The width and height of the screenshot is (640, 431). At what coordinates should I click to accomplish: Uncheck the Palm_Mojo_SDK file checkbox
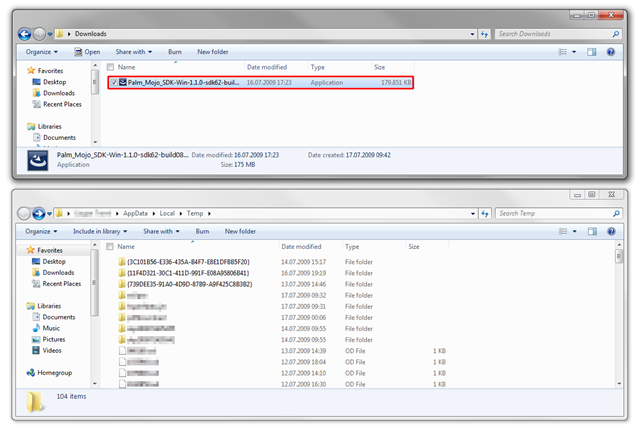pyautogui.click(x=114, y=82)
